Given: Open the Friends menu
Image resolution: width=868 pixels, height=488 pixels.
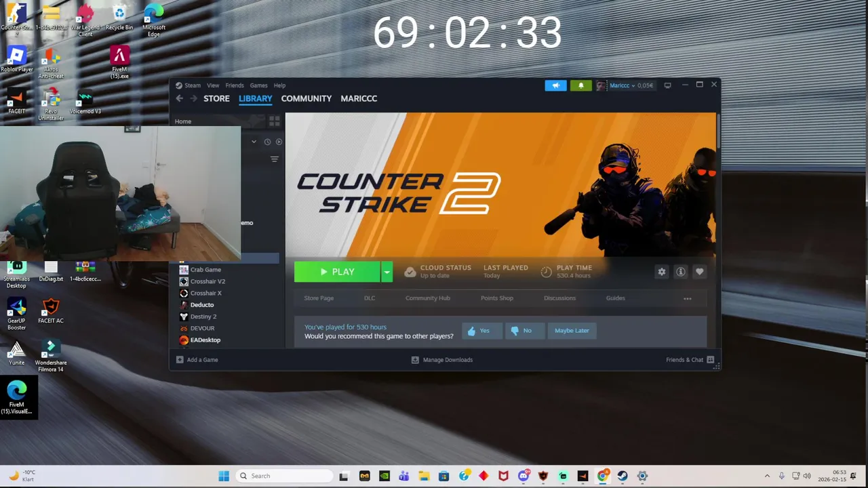Looking at the screenshot, I should pyautogui.click(x=235, y=85).
